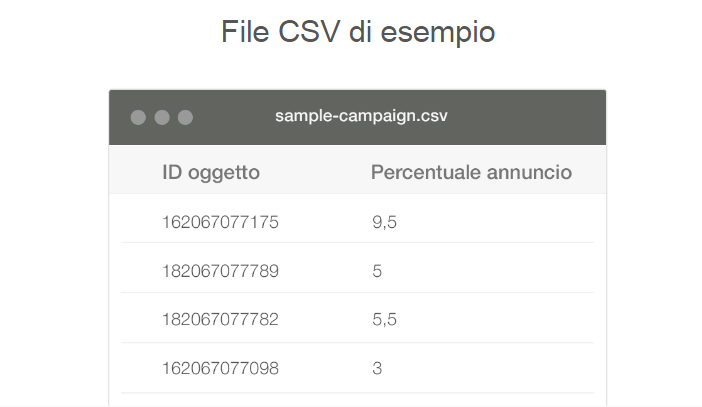Screen dimensions: 702x407
Task: Click the 5,5 percentage value
Action: coord(384,320)
